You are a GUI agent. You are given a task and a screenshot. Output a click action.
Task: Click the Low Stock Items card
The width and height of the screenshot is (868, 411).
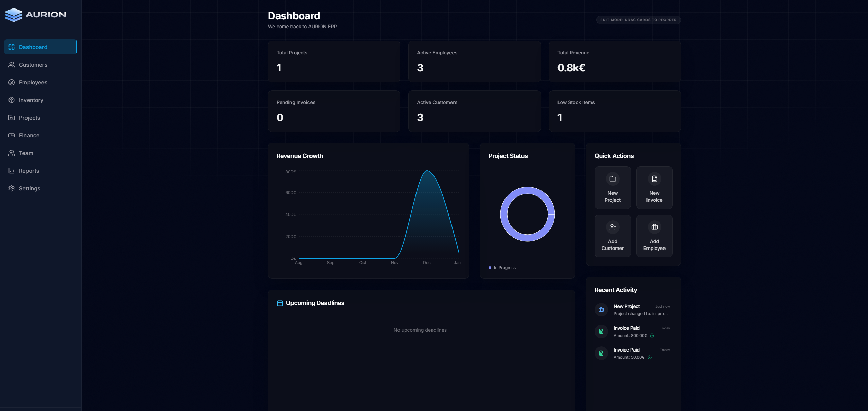(615, 111)
